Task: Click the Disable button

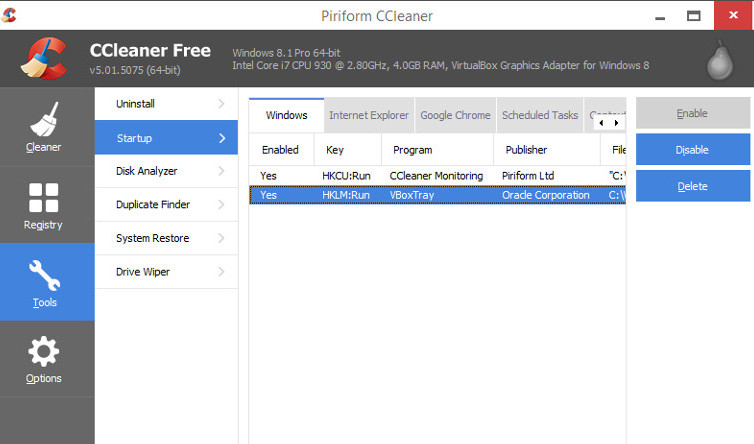Action: pyautogui.click(x=692, y=150)
